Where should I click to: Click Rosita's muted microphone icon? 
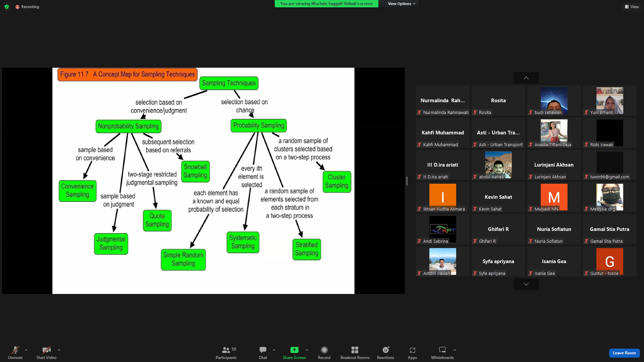475,113
